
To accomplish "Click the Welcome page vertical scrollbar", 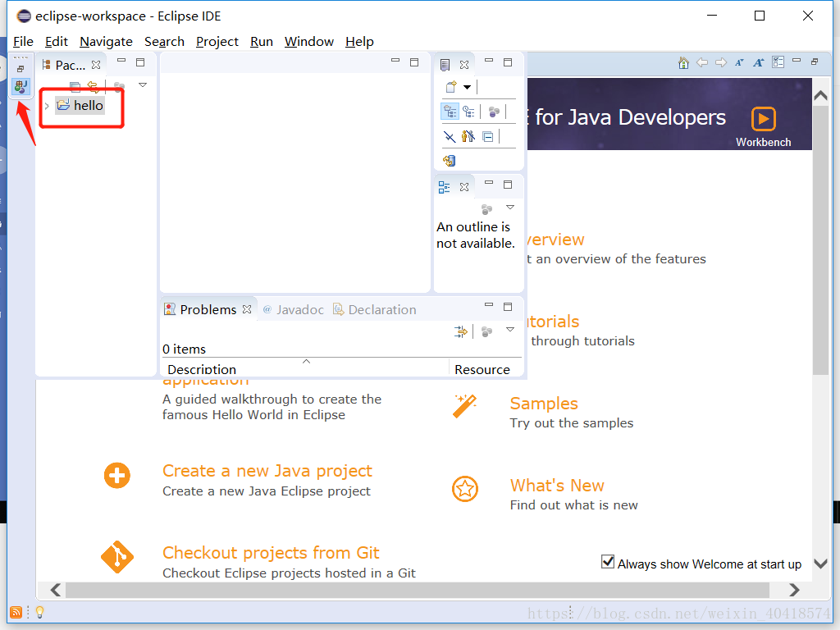I will [x=820, y=240].
